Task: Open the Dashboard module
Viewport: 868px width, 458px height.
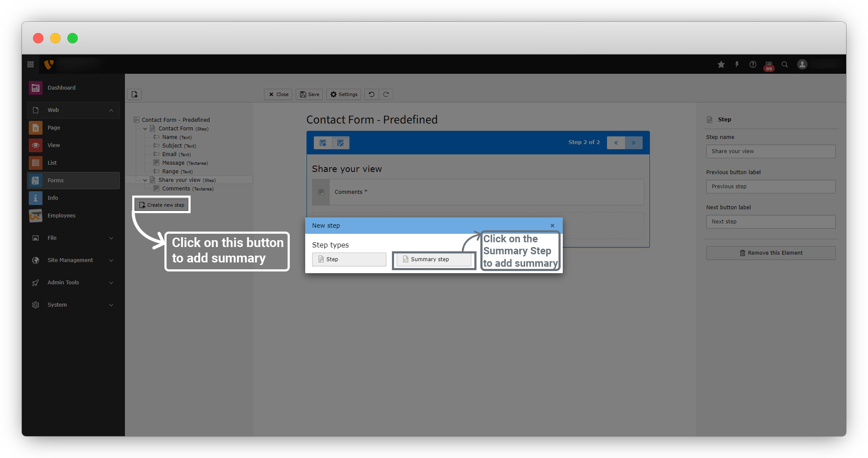Action: pyautogui.click(x=61, y=88)
